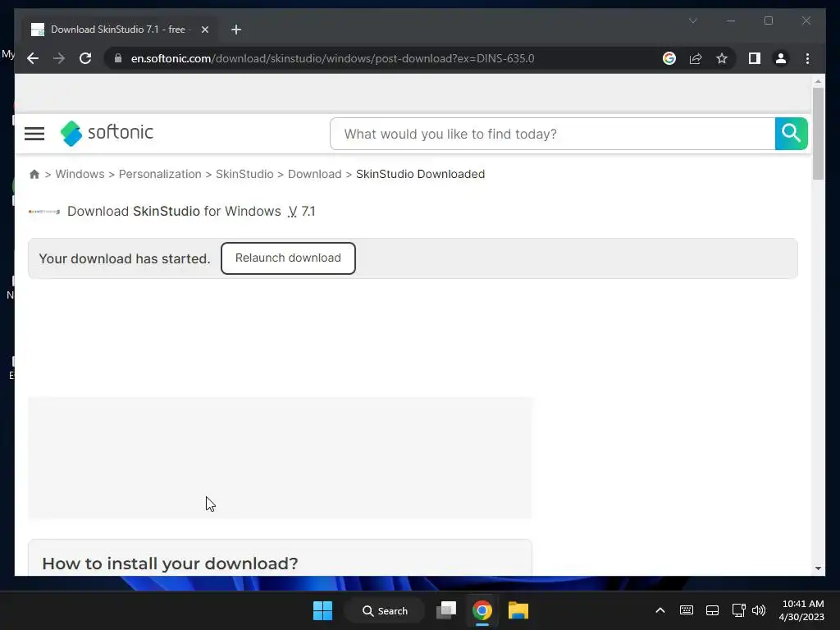Close the Download SkinStudio tab

[204, 30]
